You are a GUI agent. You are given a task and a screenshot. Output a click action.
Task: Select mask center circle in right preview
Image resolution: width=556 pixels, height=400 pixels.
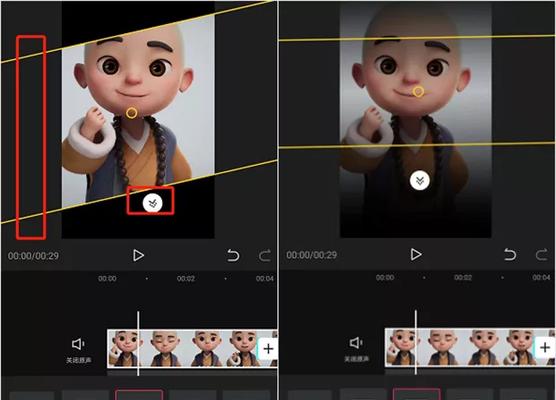point(418,91)
